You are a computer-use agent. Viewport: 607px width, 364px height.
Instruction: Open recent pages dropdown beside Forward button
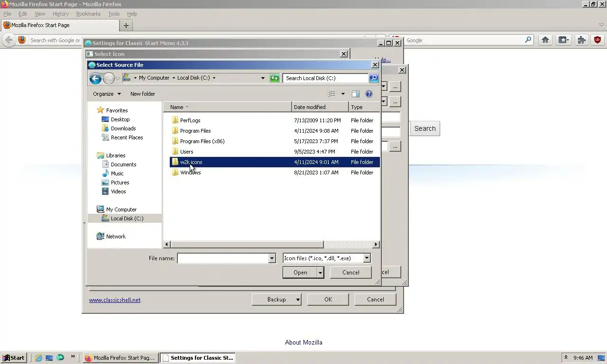coord(118,79)
